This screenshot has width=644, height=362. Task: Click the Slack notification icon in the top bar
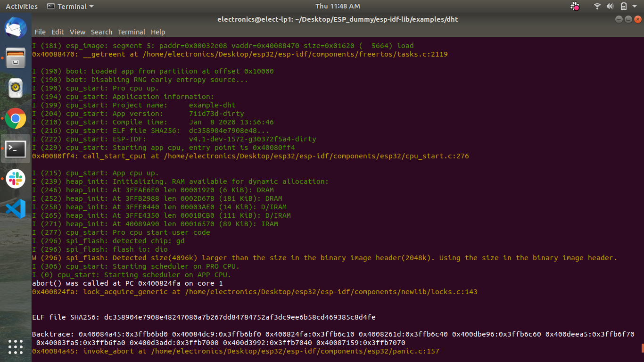click(575, 6)
